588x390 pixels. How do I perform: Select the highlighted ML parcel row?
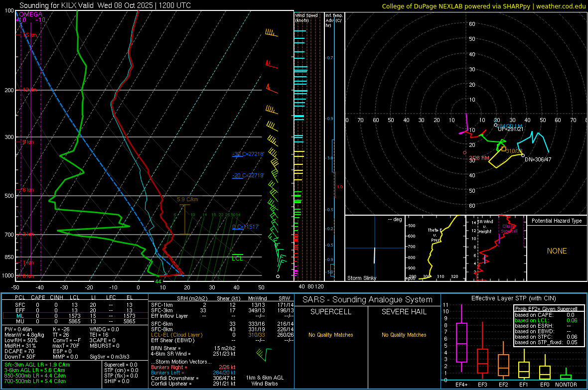(75, 316)
